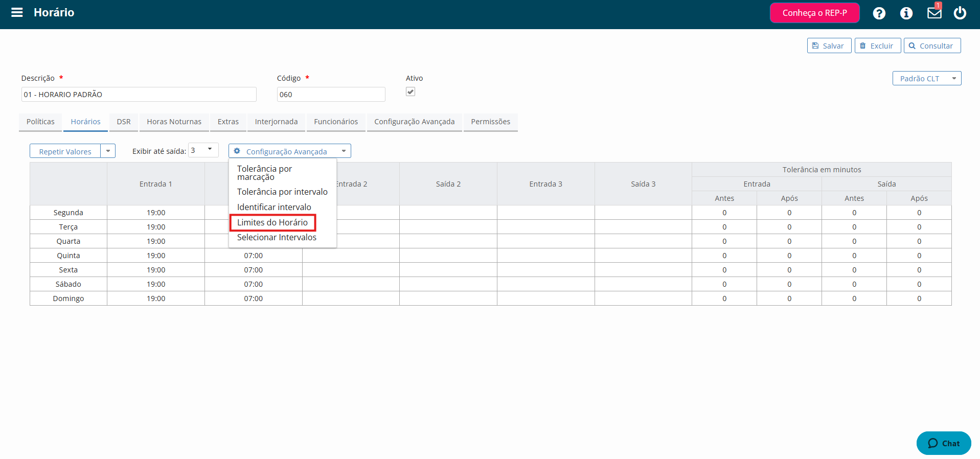Switch to the Extras tab
The image size is (980, 459).
[x=228, y=122]
